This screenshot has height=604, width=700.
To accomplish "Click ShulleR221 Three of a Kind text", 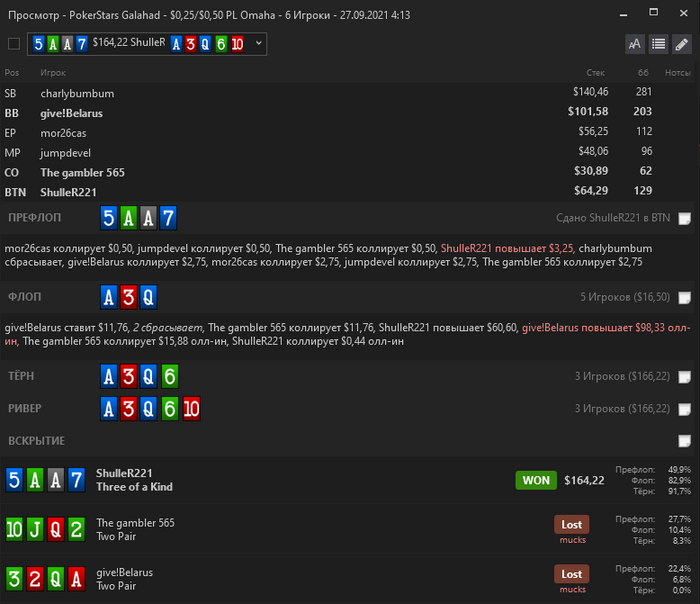I will tap(134, 480).
